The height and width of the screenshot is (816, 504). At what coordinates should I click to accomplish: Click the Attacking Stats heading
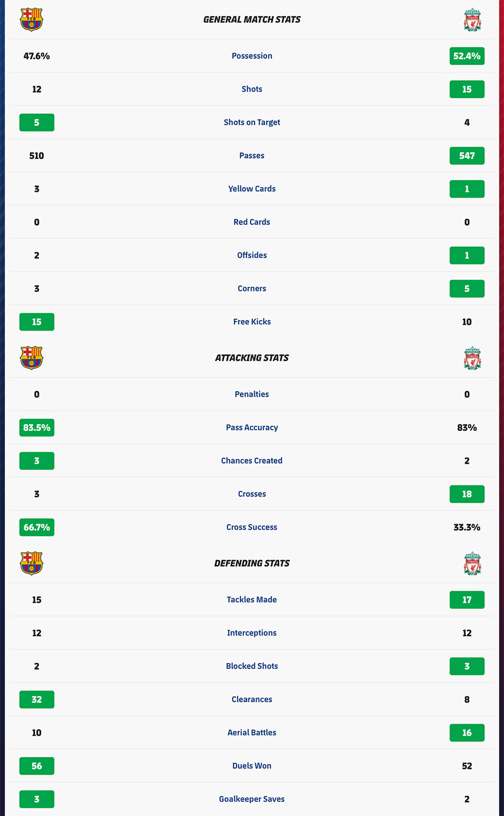pyautogui.click(x=252, y=358)
